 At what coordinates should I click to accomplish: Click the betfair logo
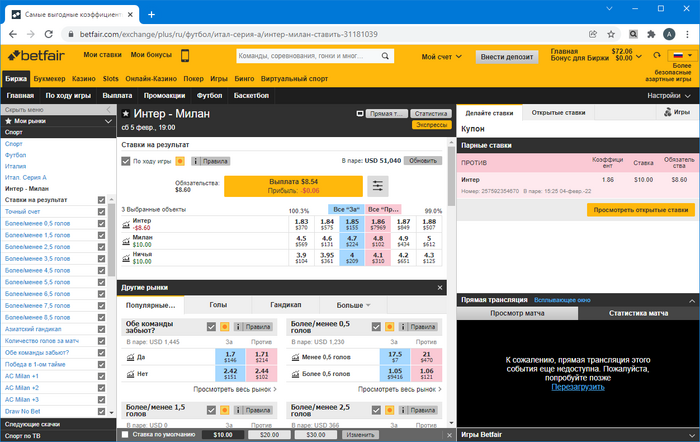tap(37, 55)
